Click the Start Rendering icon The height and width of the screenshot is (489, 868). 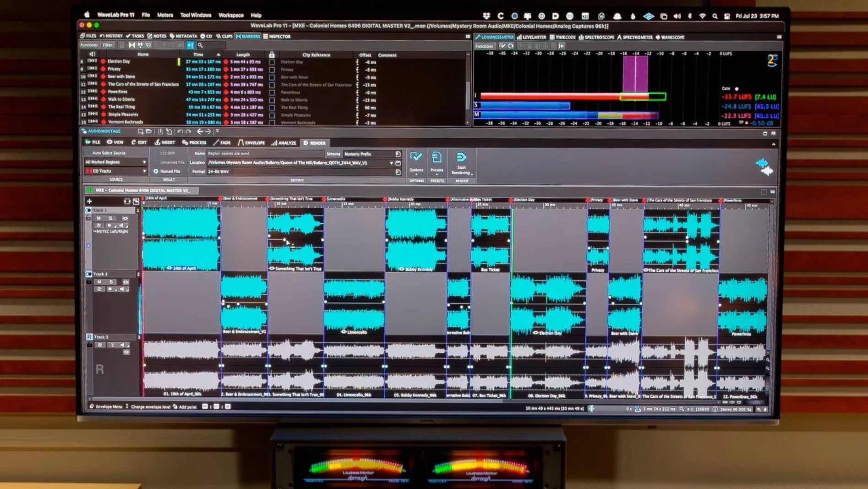(461, 157)
